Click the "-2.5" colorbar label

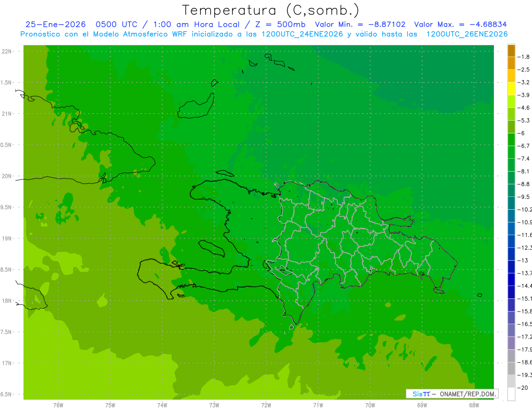pos(524,70)
